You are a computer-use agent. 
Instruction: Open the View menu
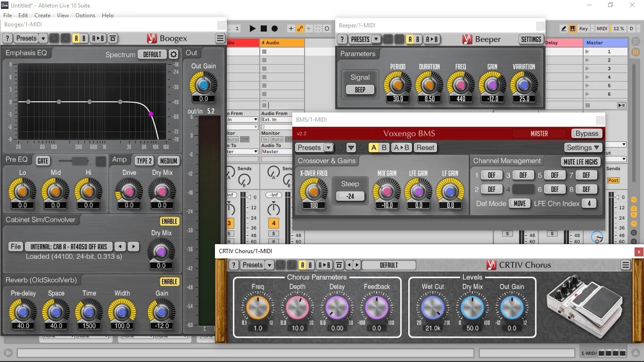pos(63,15)
